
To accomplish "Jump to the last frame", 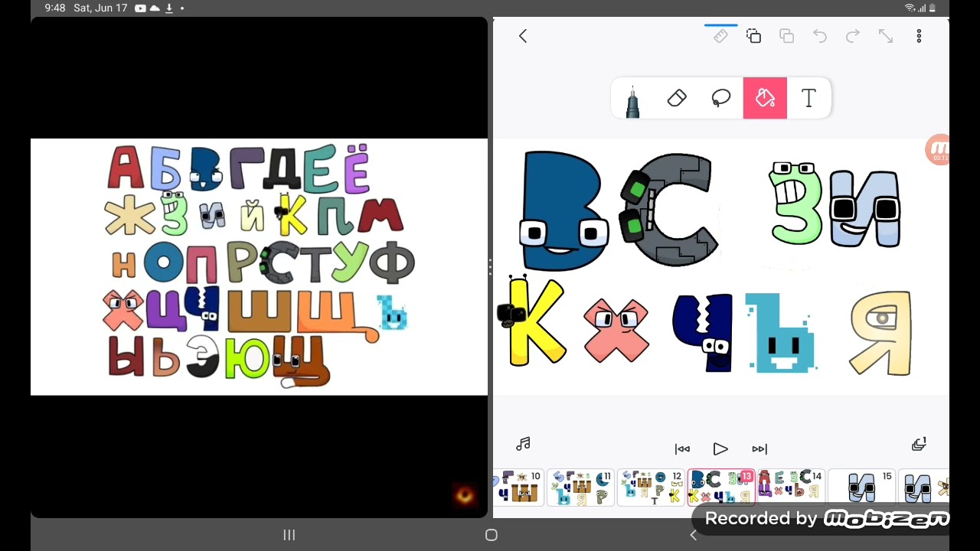I will coord(759,449).
